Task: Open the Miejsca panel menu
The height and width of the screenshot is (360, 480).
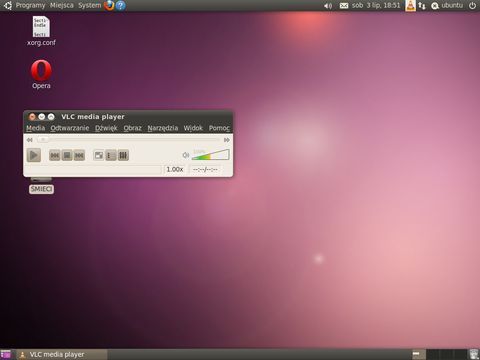Action: (62, 5)
